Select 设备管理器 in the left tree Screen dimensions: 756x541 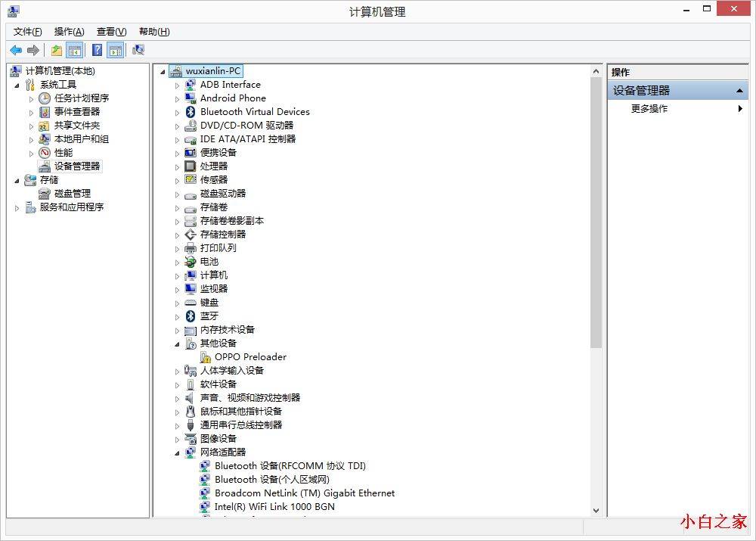pyautogui.click(x=76, y=166)
